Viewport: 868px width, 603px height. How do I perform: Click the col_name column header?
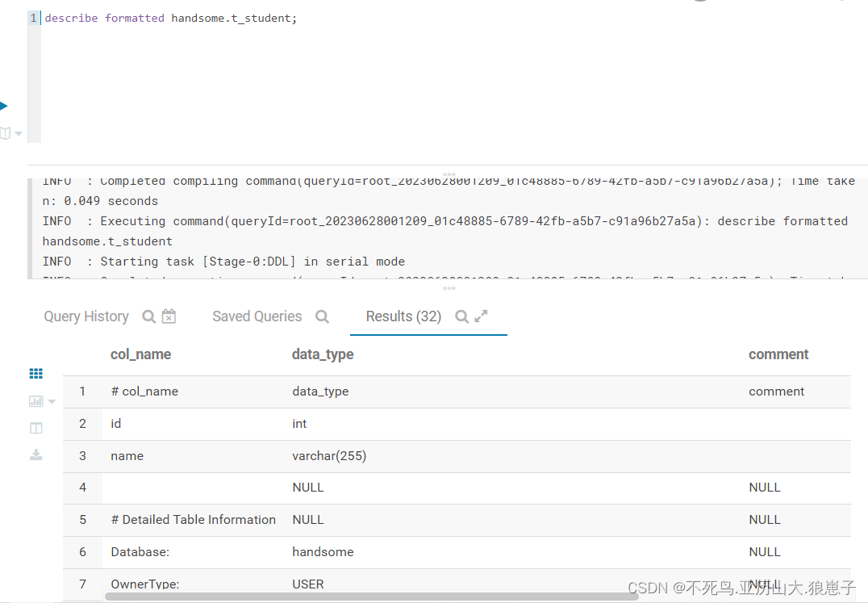(140, 354)
